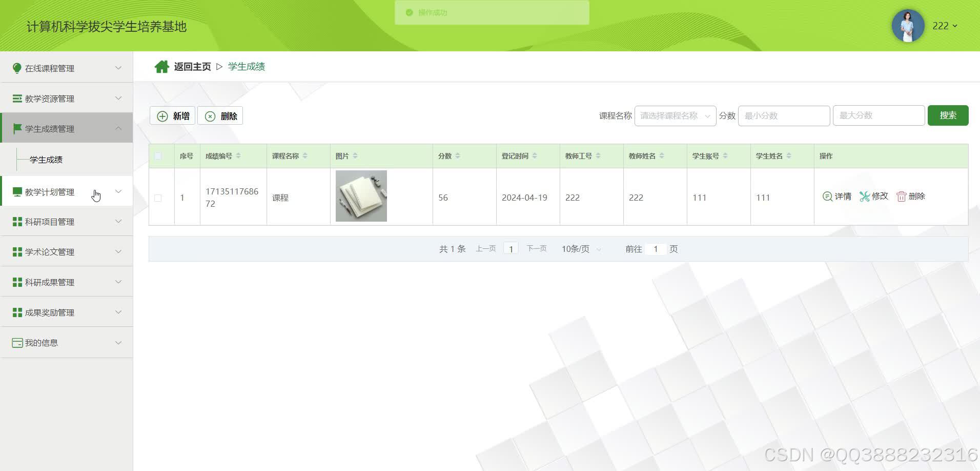
Task: Expand 我的信息 with its chevron
Action: (x=118, y=343)
